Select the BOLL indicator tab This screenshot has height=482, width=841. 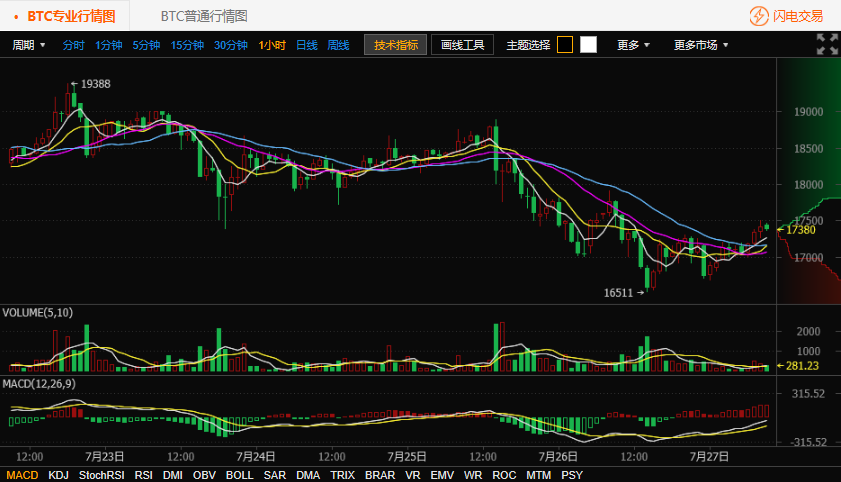click(239, 475)
